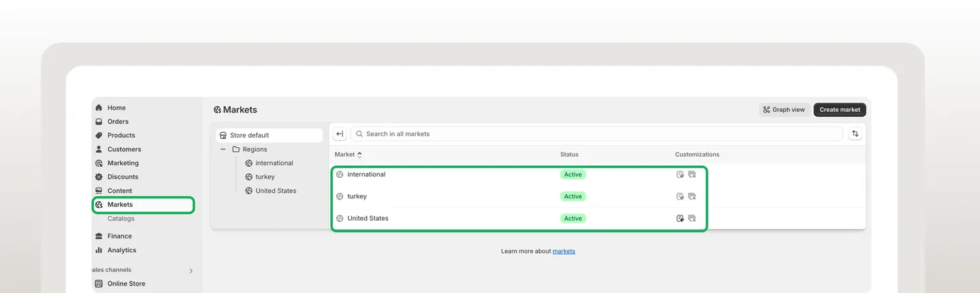This screenshot has width=980, height=293.
Task: Click the Orders inbox icon
Action: [x=99, y=121]
